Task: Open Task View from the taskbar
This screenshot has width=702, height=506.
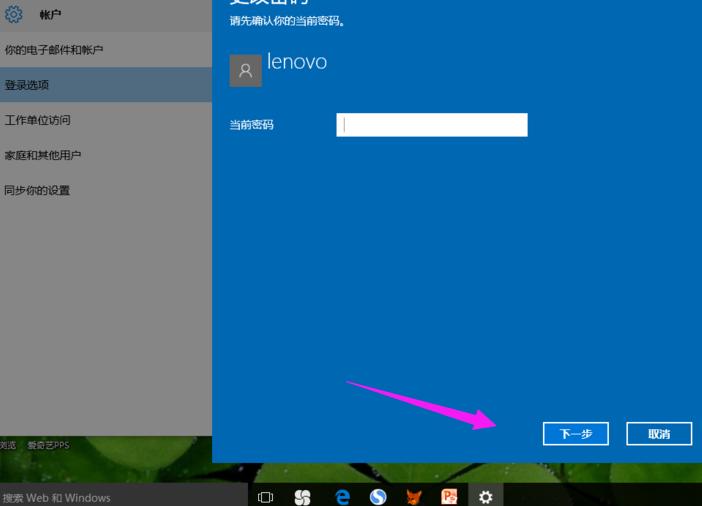Action: click(265, 496)
